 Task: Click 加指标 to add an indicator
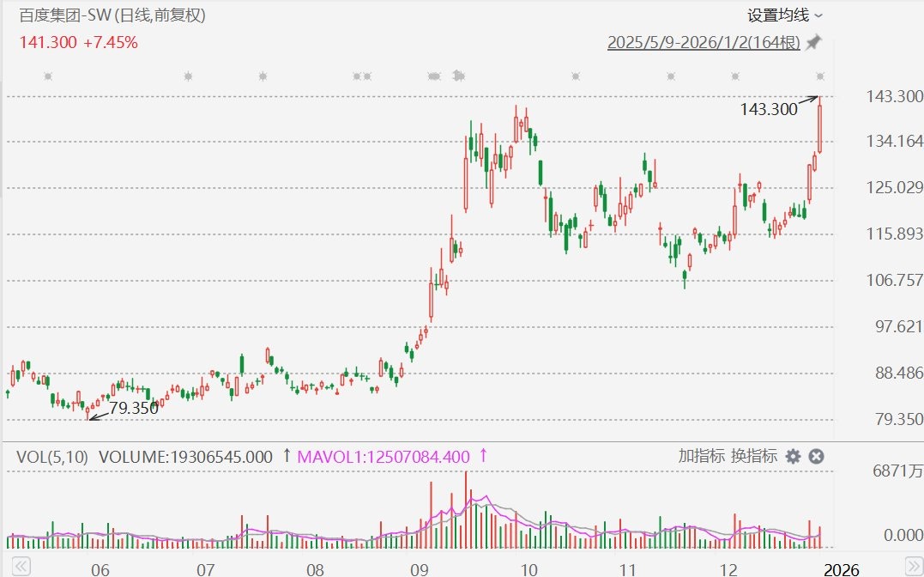(701, 456)
